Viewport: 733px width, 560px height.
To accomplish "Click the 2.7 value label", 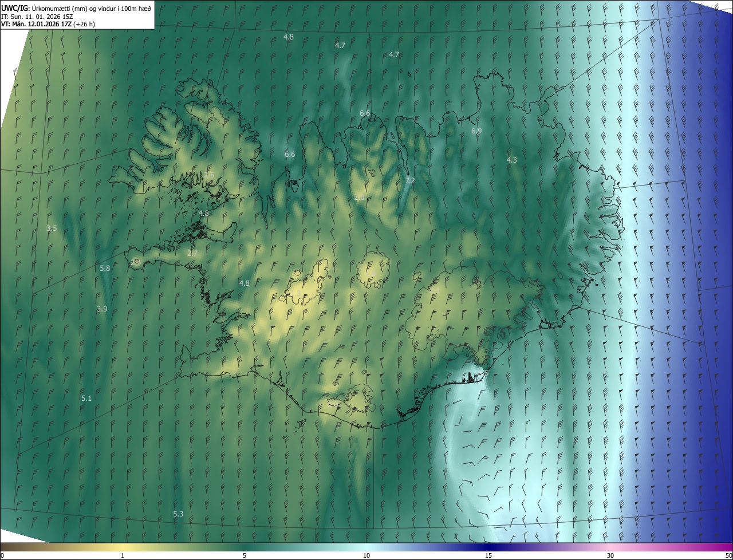I will tap(192, 254).
